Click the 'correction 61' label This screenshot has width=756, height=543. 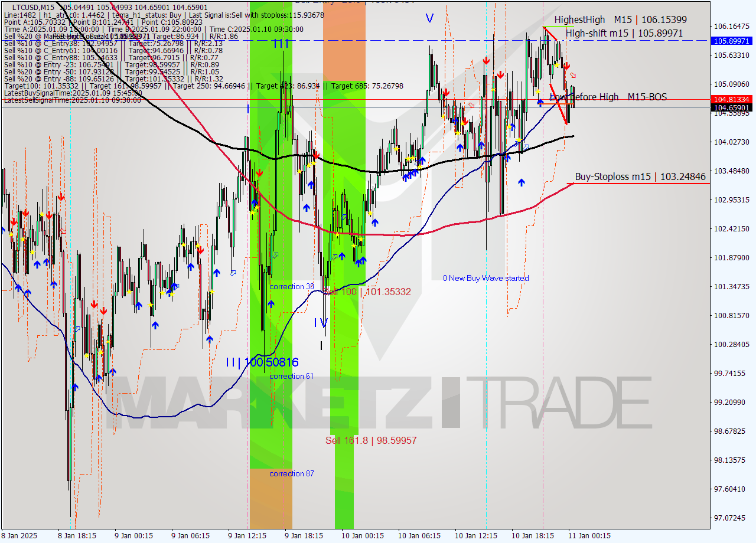pyautogui.click(x=292, y=376)
